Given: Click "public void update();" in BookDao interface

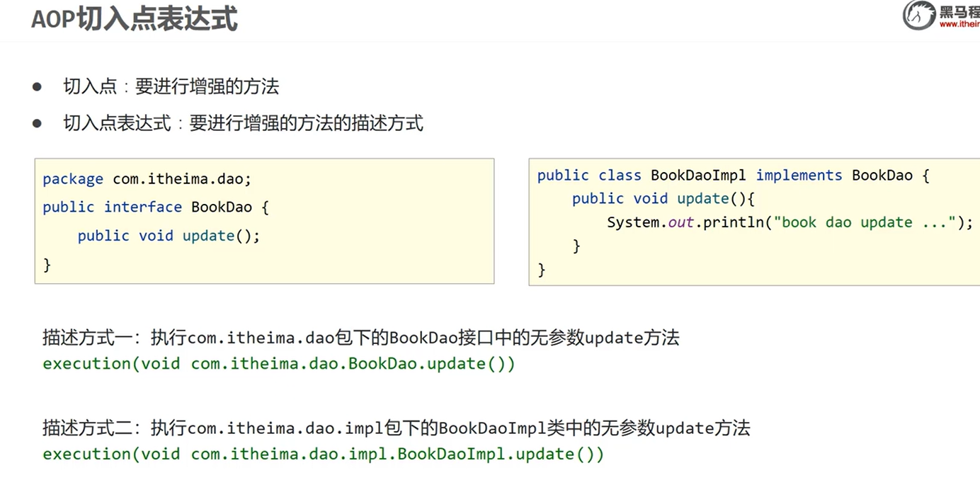Looking at the screenshot, I should click(x=169, y=236).
